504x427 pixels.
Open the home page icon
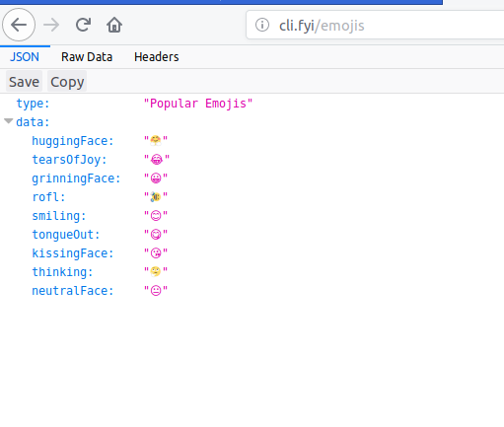click(x=114, y=25)
